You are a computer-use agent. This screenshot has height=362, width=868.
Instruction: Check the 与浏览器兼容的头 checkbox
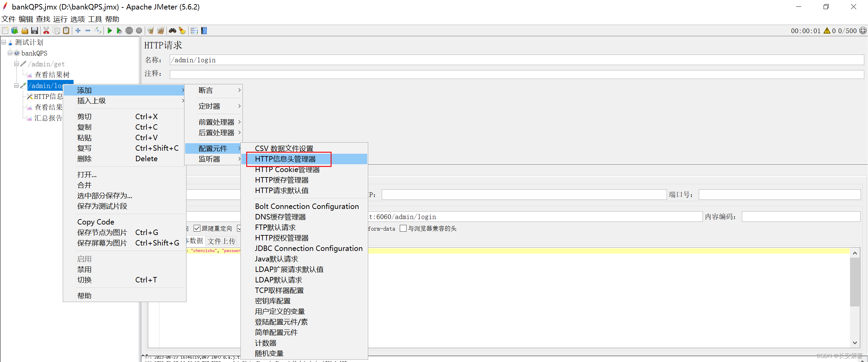(403, 229)
